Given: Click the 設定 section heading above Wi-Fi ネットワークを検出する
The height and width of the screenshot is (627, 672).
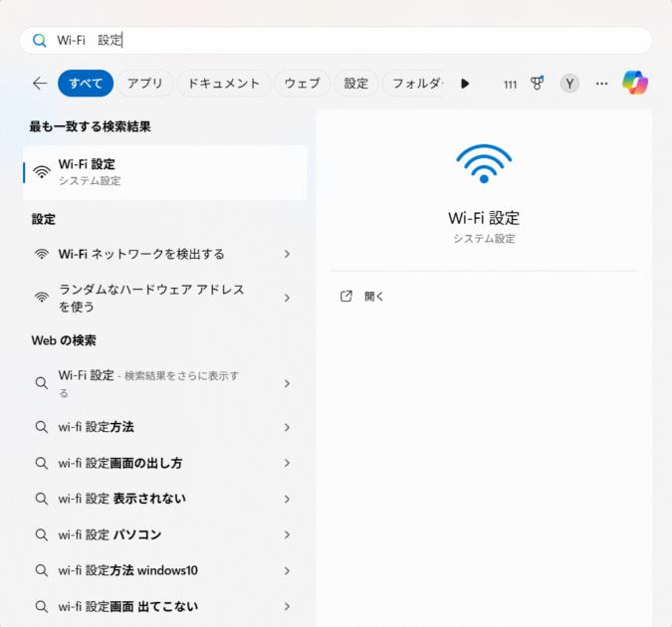Looking at the screenshot, I should [x=43, y=219].
